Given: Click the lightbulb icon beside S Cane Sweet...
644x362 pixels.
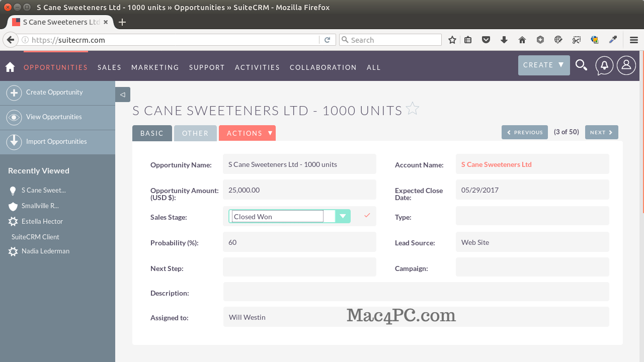Looking at the screenshot, I should (13, 191).
